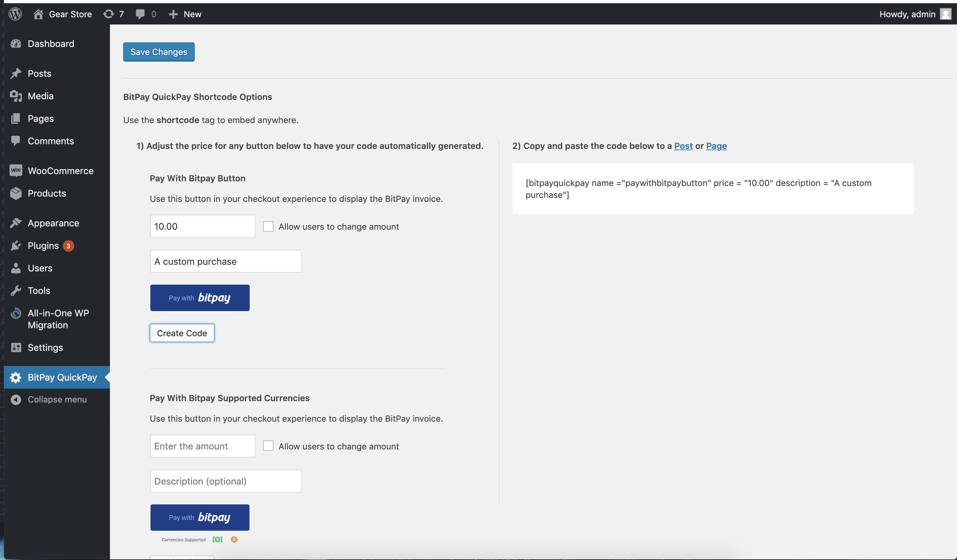Click the BitPay QuickPay Shortcode Options heading

[197, 97]
